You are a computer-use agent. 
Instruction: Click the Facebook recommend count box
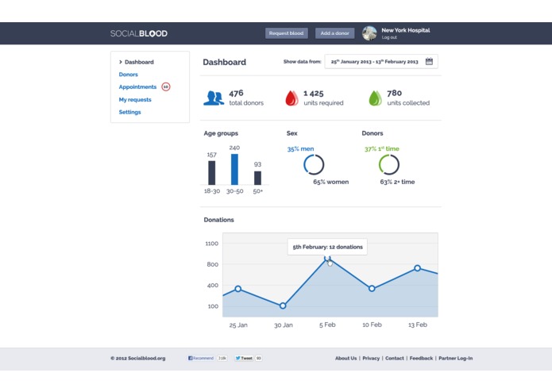(222, 358)
